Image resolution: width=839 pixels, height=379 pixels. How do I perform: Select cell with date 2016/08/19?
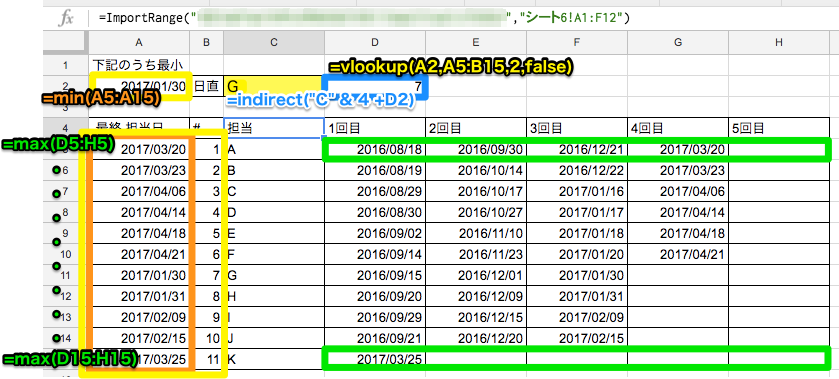(x=375, y=170)
